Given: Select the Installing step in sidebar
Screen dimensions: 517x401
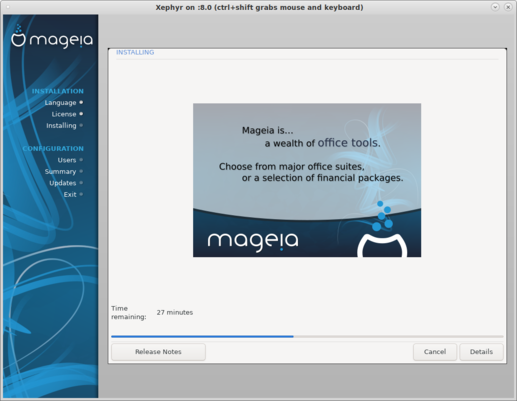Looking at the screenshot, I should click(x=61, y=126).
